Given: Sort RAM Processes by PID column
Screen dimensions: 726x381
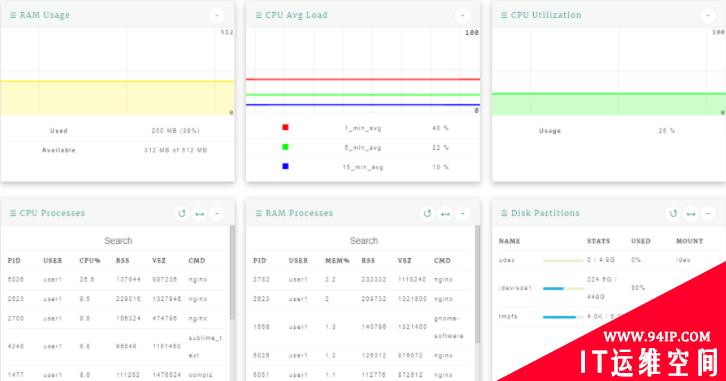Looking at the screenshot, I should pos(260,261).
